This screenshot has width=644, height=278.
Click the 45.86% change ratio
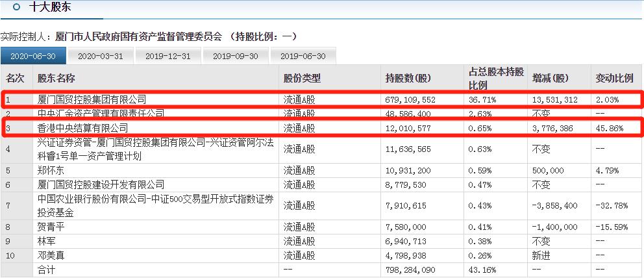tap(609, 129)
